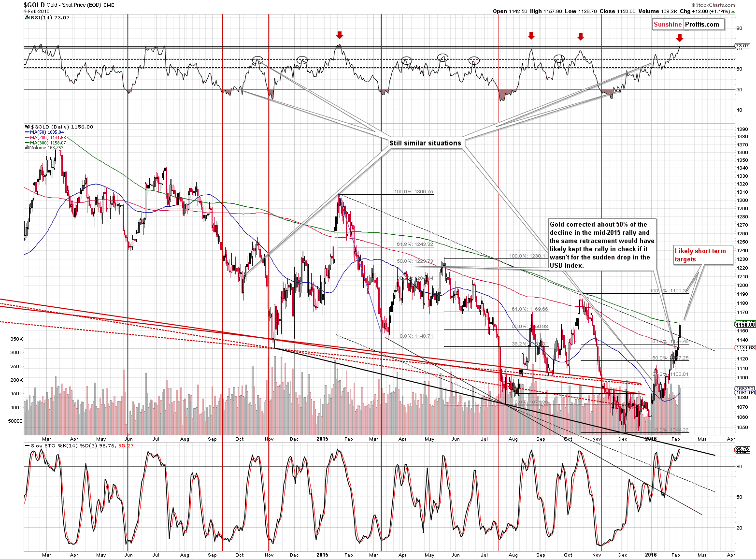This screenshot has width=756, height=559.
Task: Select the Volume 168.3K header value
Action: tap(657, 11)
